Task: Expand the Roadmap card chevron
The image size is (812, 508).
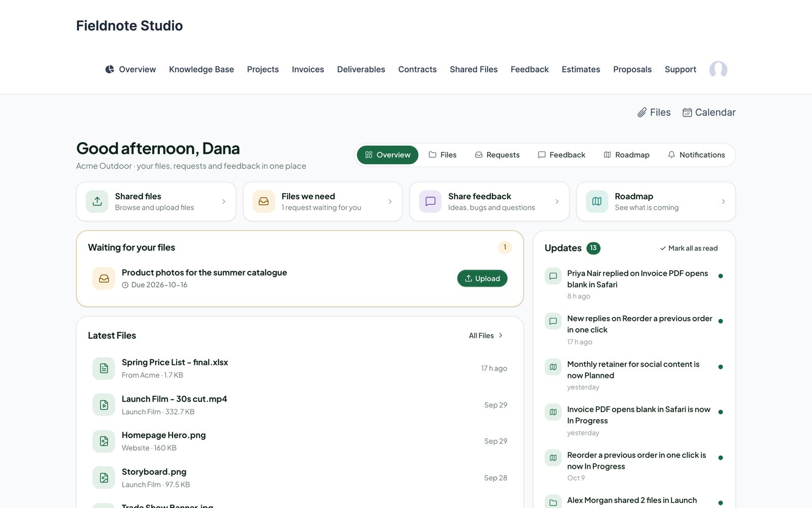Action: click(723, 202)
